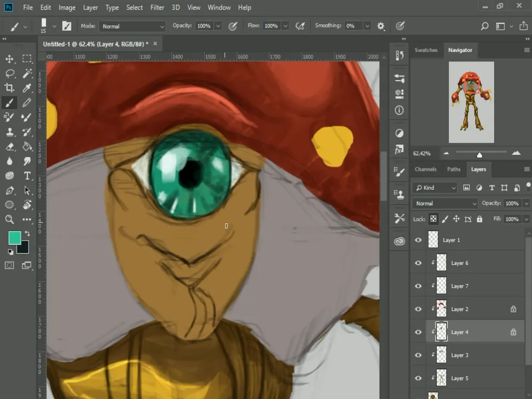Open the brush preset picker arrow

point(54,26)
